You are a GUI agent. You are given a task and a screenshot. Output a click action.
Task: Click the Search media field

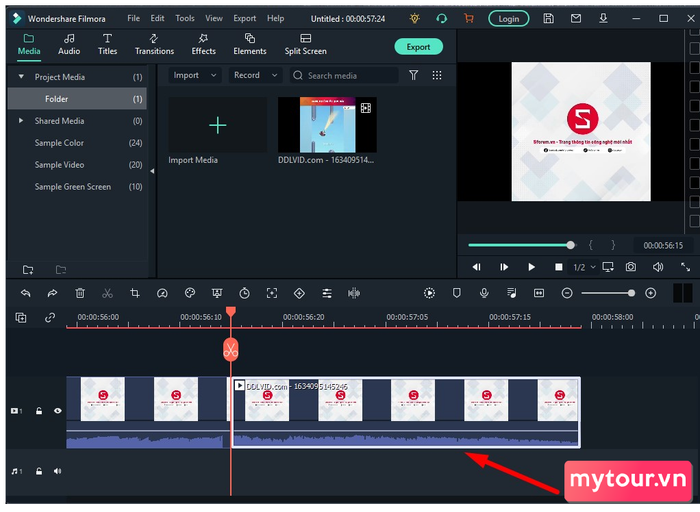point(344,75)
